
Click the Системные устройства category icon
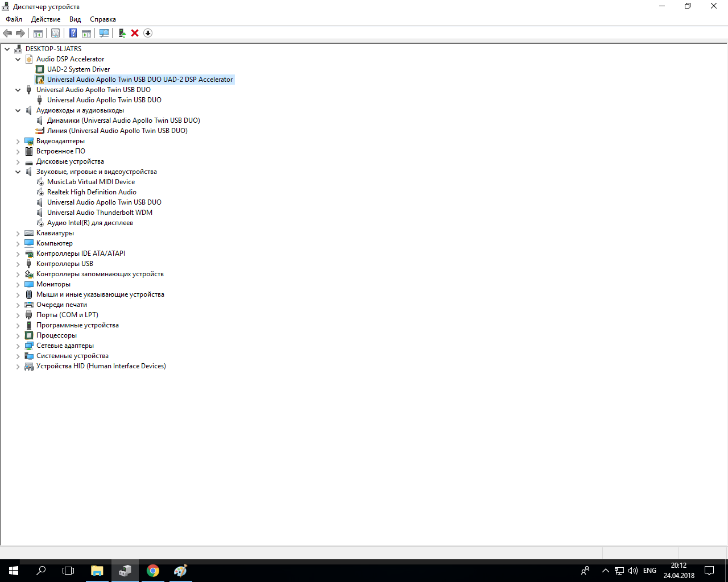click(x=29, y=356)
